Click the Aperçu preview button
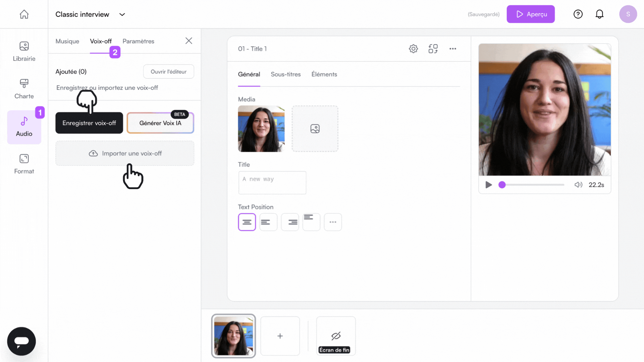 531,14
